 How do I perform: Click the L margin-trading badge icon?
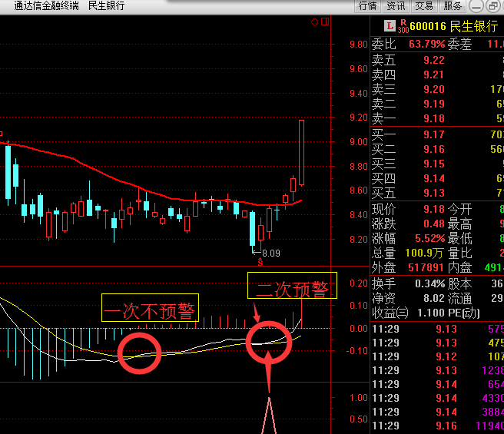click(x=390, y=26)
